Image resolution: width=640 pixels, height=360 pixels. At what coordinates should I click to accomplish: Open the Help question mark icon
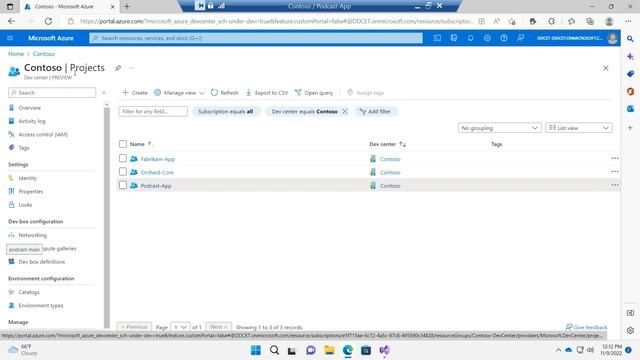tap(504, 38)
